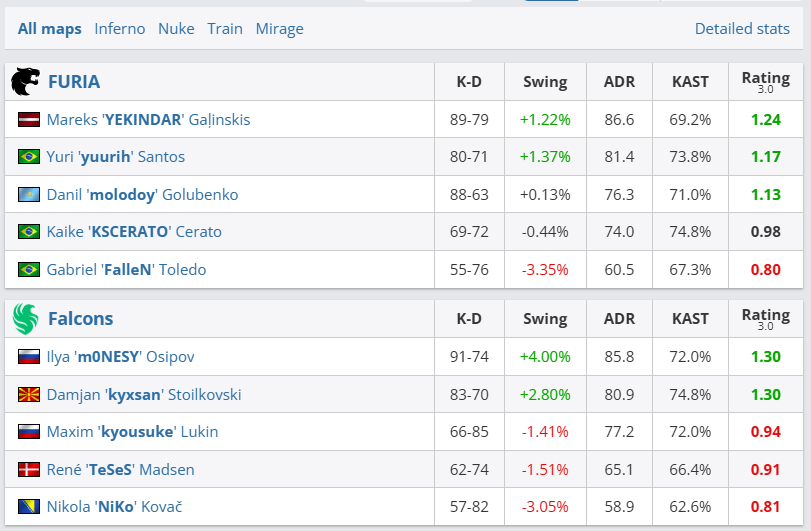Click the Danish flag beside TeSeS

28,469
